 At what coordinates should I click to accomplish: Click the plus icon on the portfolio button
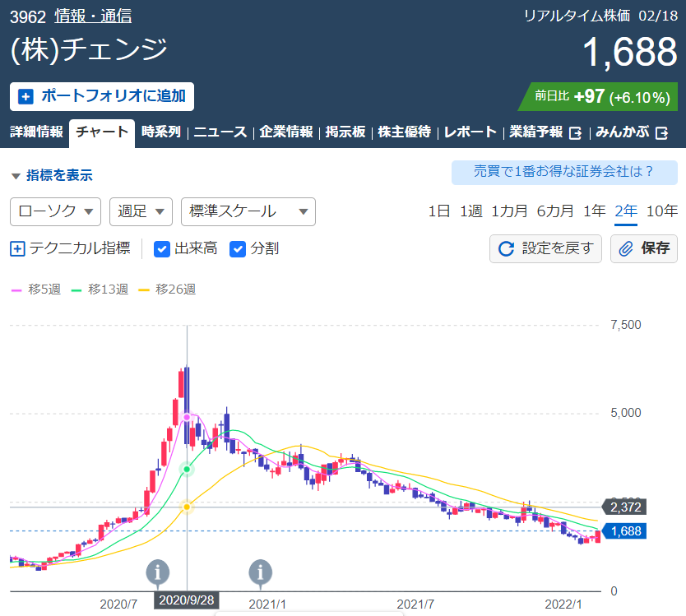(x=25, y=97)
